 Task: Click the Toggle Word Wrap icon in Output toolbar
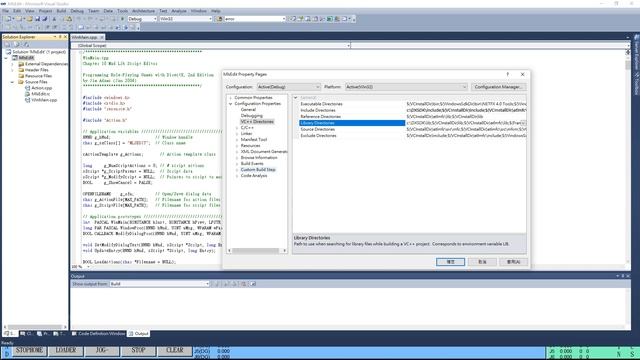pos(253,284)
